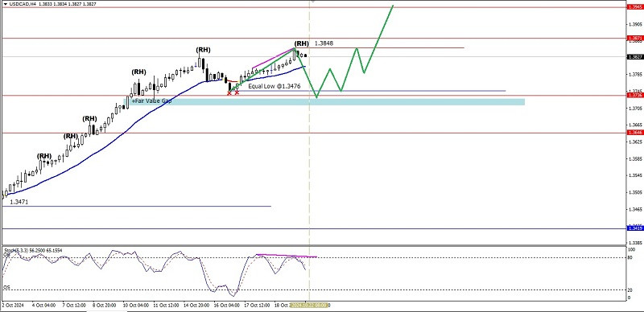The width and height of the screenshot is (644, 312).
Task: Click the 16 Oct 04:00 time axis label
Action: (x=227, y=306)
